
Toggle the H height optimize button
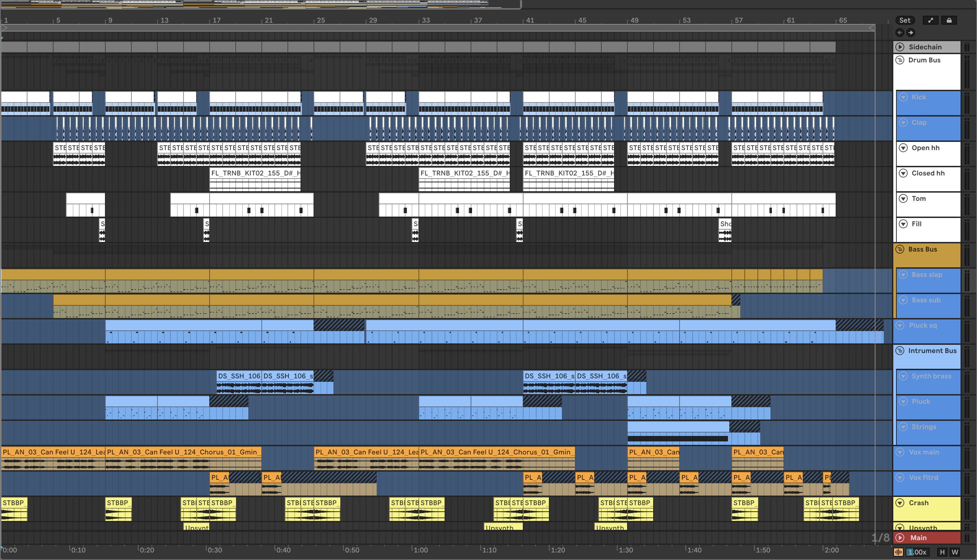click(x=942, y=552)
